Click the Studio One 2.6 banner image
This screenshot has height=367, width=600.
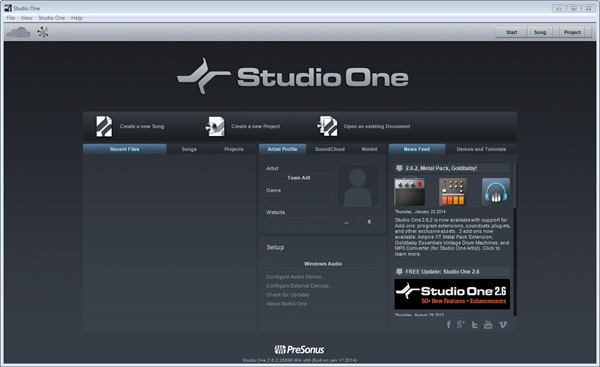tap(452, 294)
